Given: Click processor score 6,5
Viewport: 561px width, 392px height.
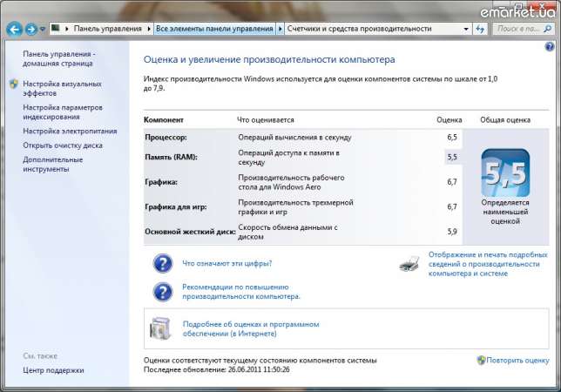Looking at the screenshot, I should click(452, 138).
